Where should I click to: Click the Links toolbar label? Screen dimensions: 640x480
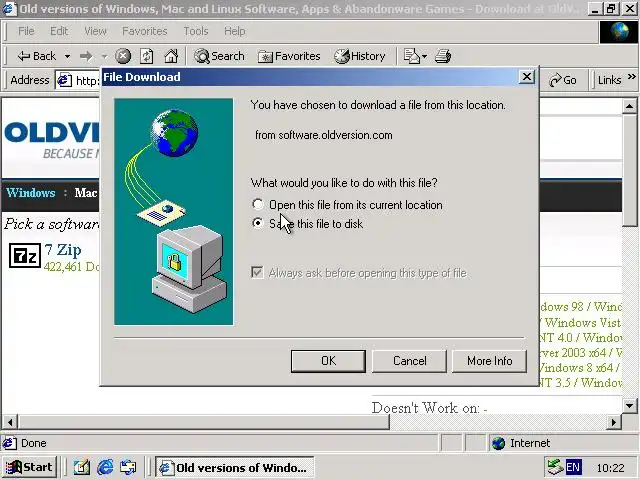tap(609, 80)
